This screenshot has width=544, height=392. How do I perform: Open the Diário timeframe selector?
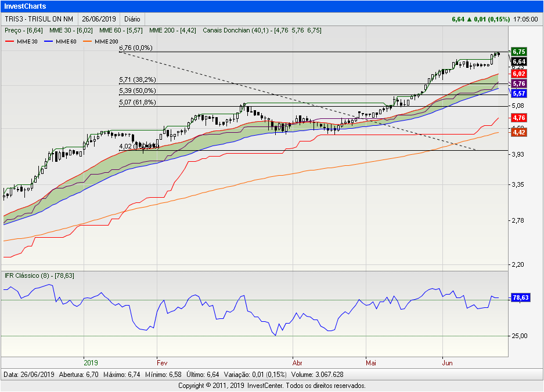point(132,19)
